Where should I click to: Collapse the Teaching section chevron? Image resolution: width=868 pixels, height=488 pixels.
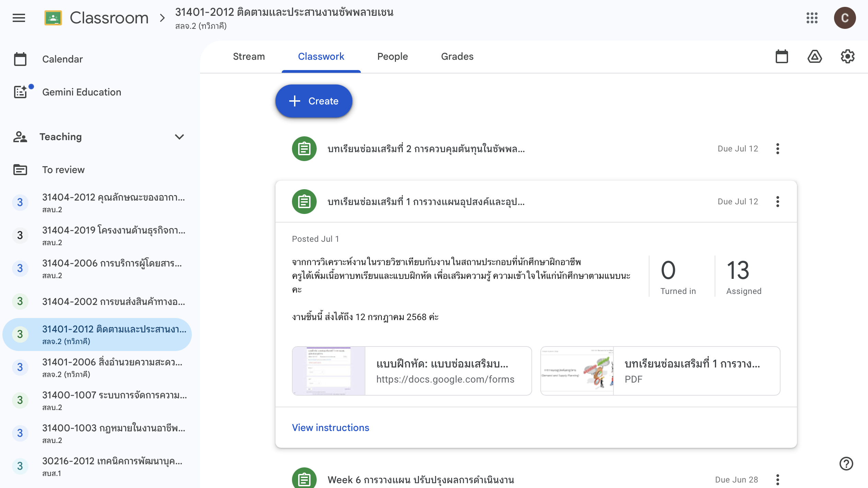pyautogui.click(x=179, y=137)
